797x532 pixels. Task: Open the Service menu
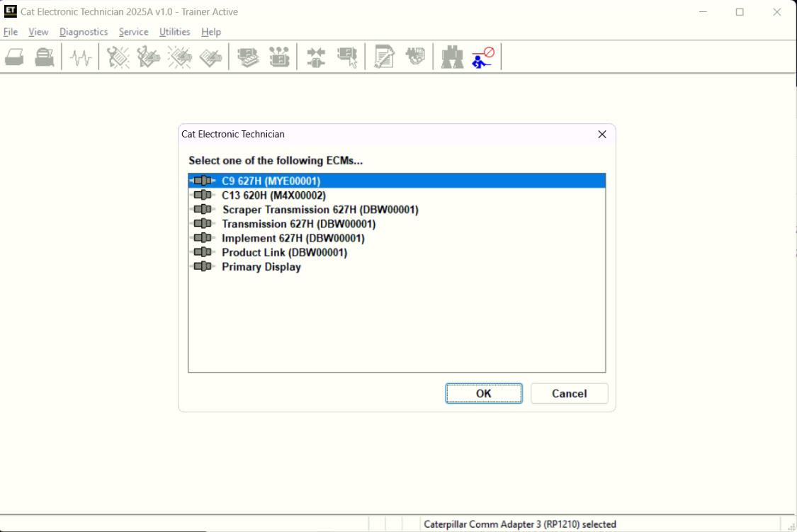click(133, 32)
